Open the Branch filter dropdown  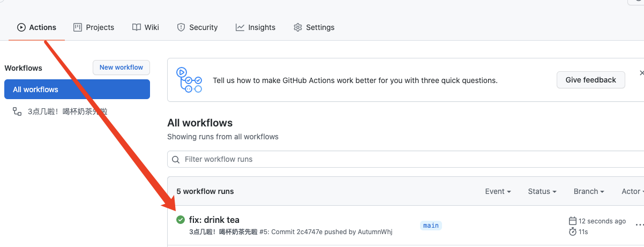click(x=589, y=191)
